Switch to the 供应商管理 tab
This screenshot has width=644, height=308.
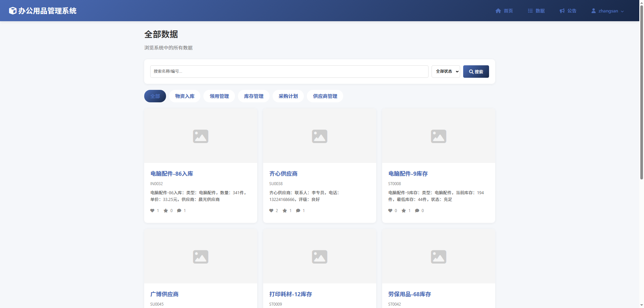[325, 96]
